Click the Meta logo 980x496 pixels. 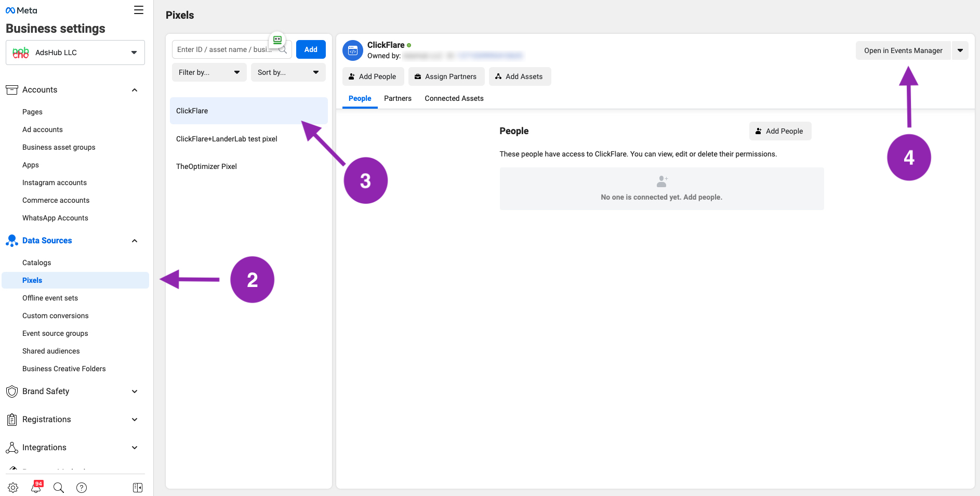pos(21,10)
